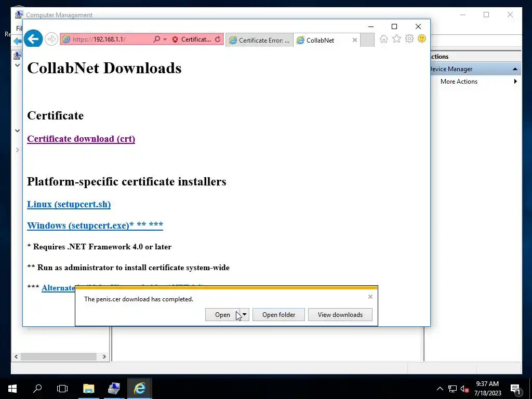The width and height of the screenshot is (532, 399).
Task: Open the Windows Start menu
Action: point(12,389)
